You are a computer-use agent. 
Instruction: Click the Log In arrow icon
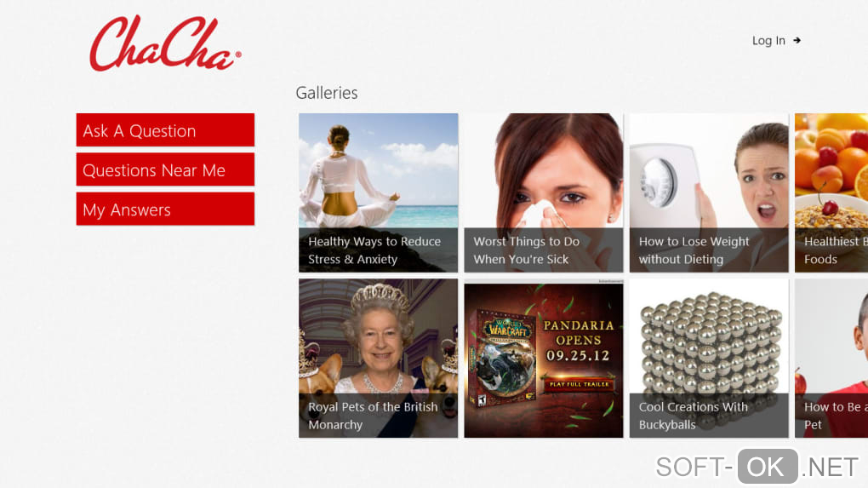pyautogui.click(x=797, y=40)
